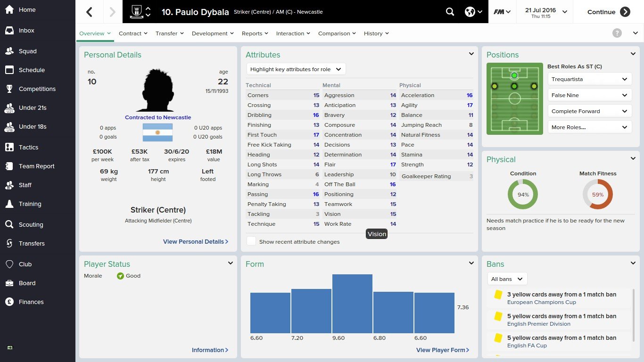
Task: Click the help question mark icon
Action: click(617, 33)
